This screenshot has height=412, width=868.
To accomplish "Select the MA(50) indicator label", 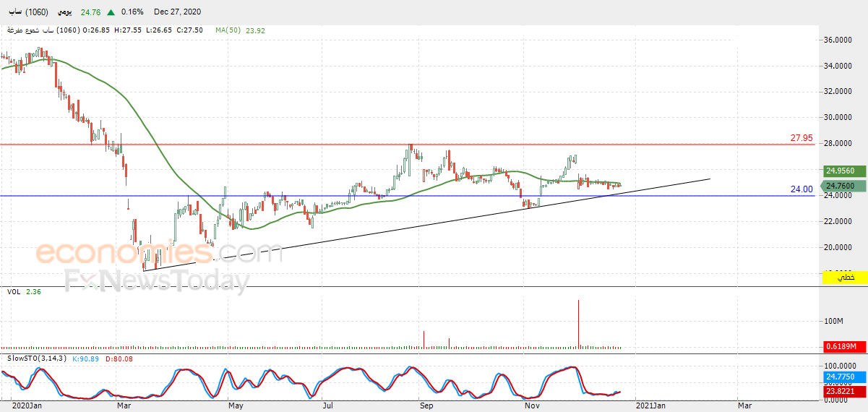I will coord(228,30).
